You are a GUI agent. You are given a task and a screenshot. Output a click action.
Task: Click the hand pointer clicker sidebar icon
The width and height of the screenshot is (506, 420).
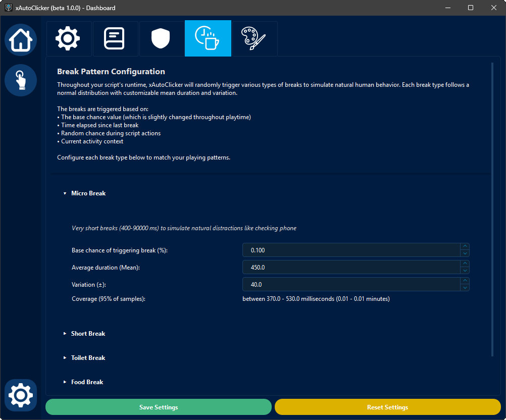point(21,80)
